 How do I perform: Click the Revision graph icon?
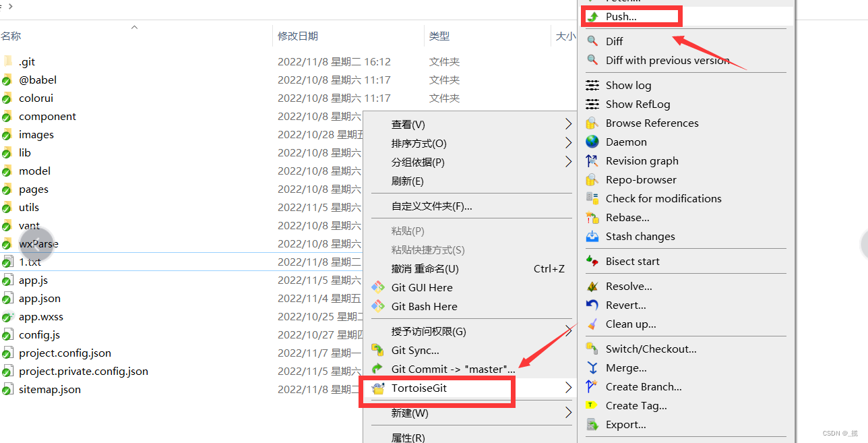point(592,160)
